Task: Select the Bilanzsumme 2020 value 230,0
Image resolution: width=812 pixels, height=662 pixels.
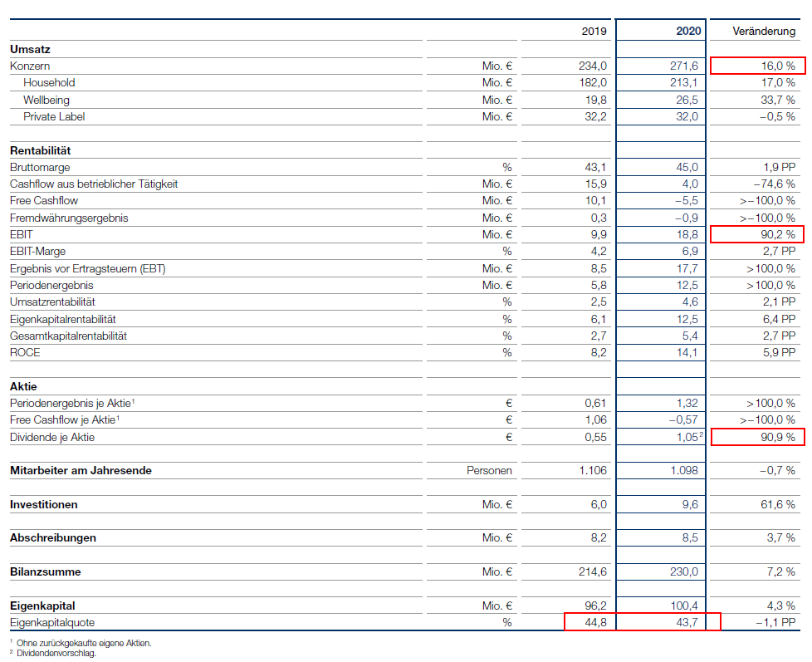Action: point(687,571)
